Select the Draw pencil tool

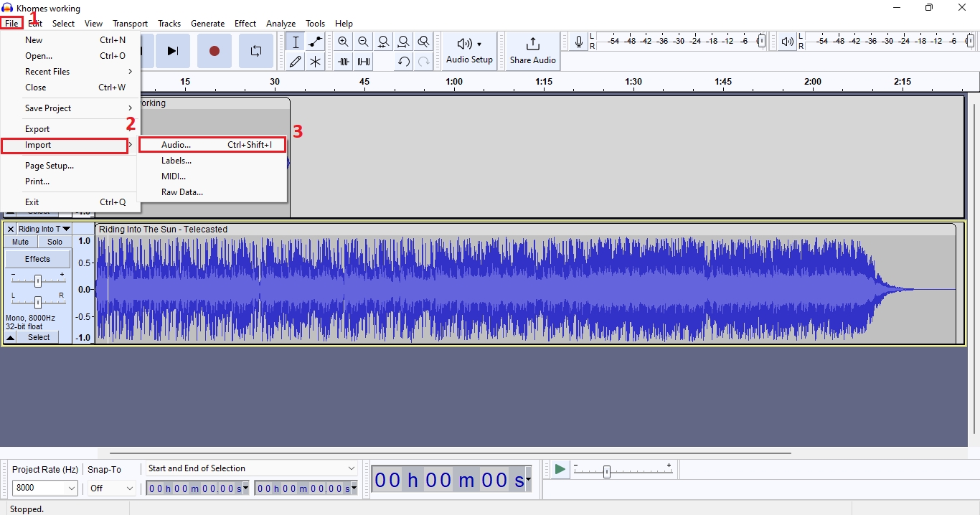[x=295, y=62]
